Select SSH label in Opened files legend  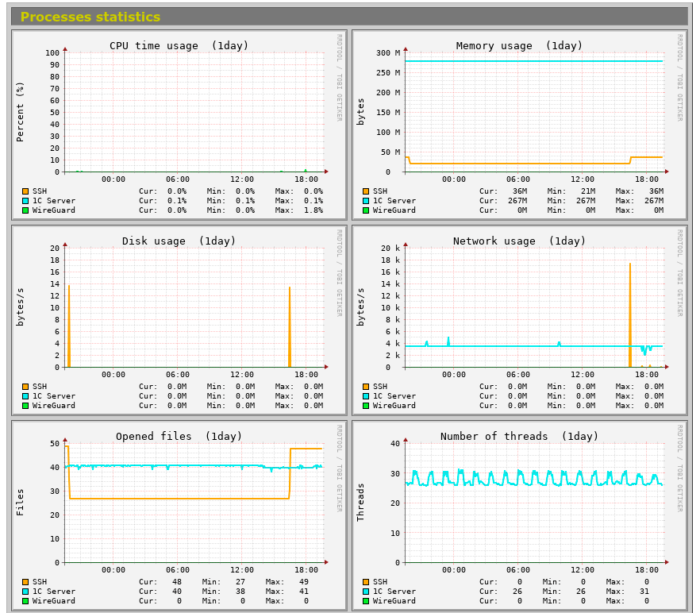coord(40,582)
